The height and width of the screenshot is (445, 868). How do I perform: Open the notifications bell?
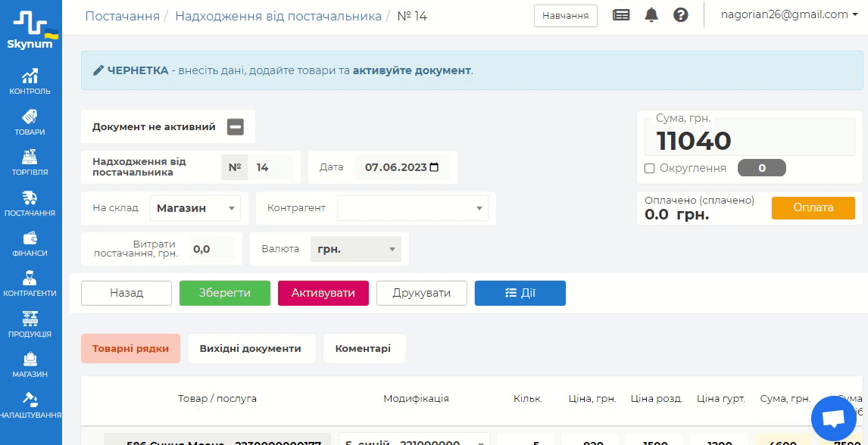pyautogui.click(x=651, y=15)
